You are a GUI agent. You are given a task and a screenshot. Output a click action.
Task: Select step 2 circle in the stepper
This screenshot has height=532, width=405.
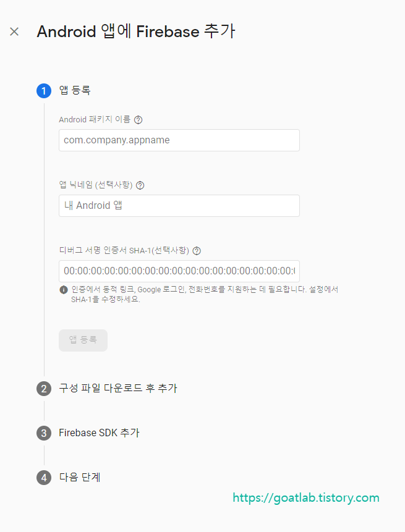[x=43, y=388]
